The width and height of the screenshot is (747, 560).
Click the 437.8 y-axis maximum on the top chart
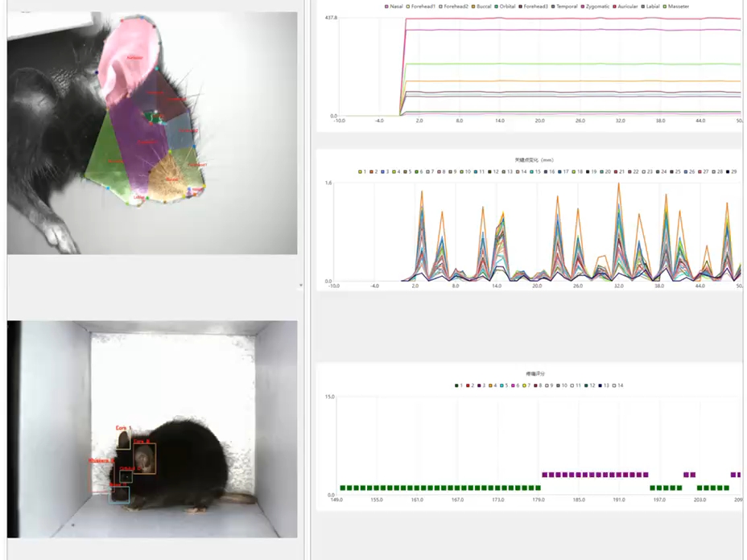(331, 18)
